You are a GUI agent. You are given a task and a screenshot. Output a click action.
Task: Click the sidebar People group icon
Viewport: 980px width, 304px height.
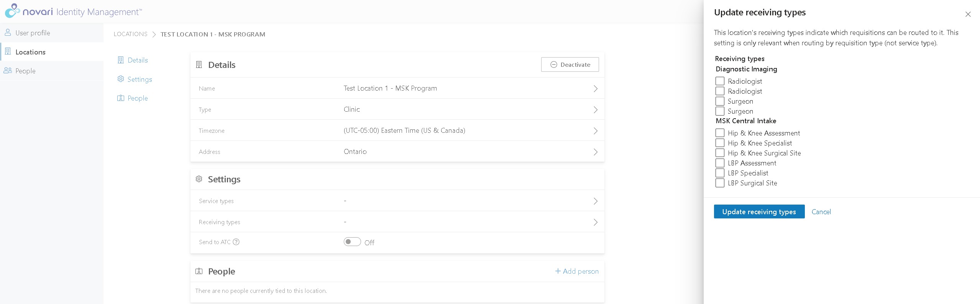8,71
